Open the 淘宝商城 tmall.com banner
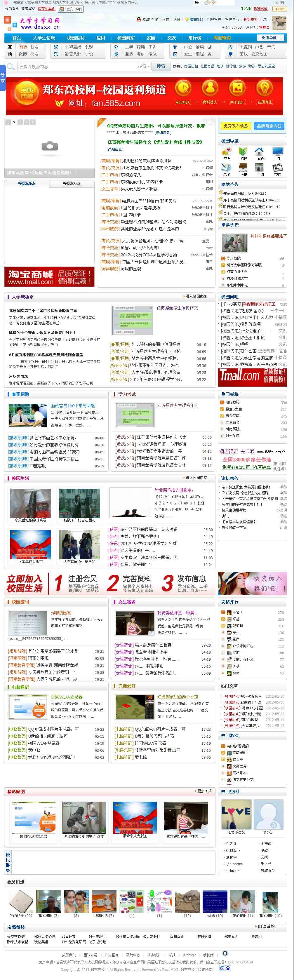Image resolution: width=294 pixels, height=980 pixels. click(x=49, y=276)
